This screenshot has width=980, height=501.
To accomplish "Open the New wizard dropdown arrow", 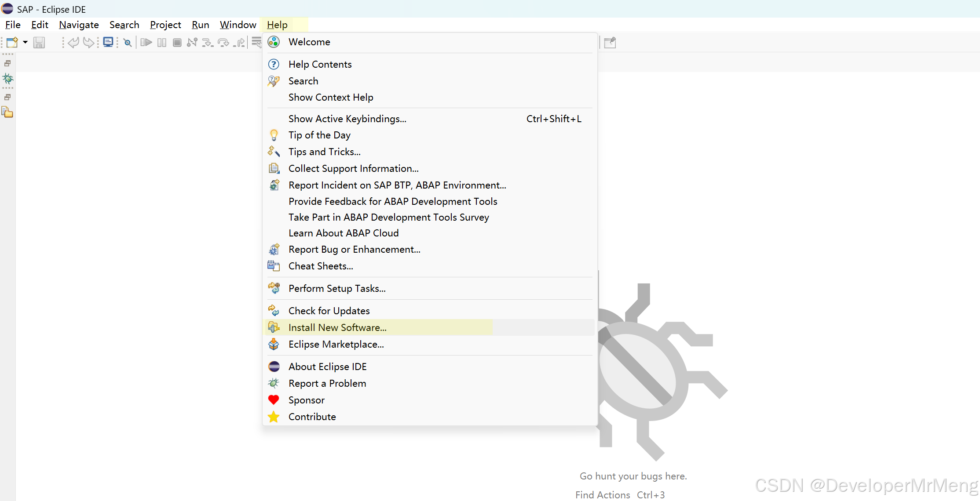I will pos(25,43).
